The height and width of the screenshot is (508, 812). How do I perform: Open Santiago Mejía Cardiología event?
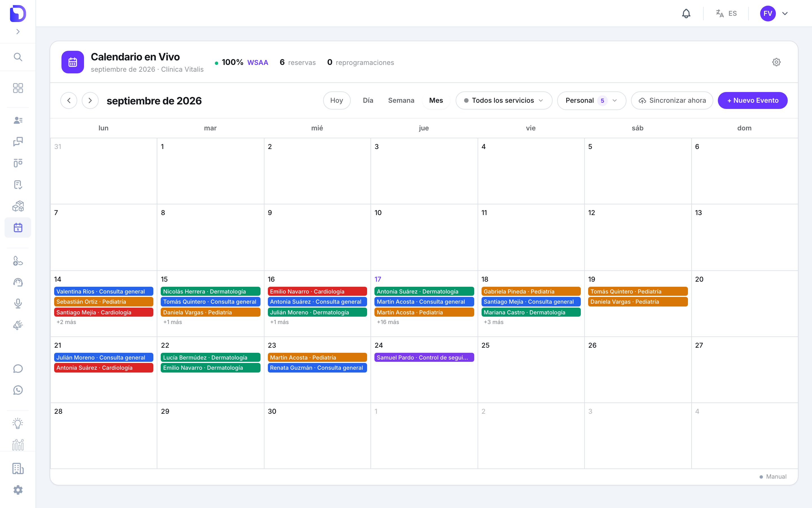coord(104,312)
